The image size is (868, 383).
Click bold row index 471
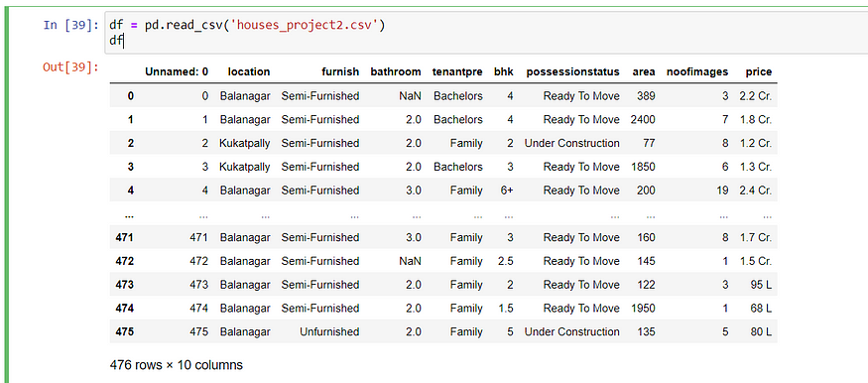point(125,238)
